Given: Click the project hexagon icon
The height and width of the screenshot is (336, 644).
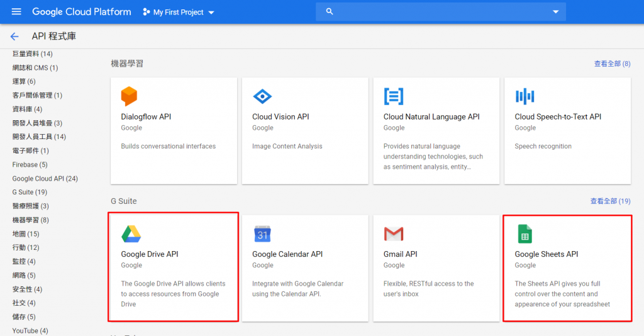Looking at the screenshot, I should pos(146,12).
